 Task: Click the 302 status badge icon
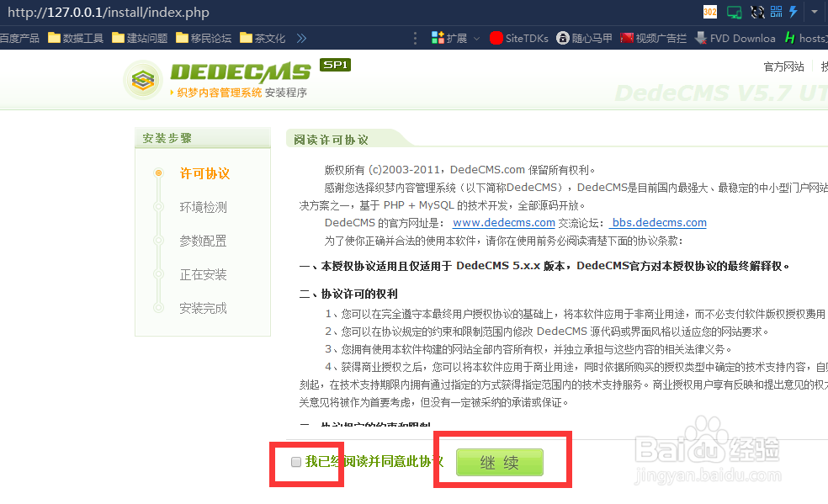[x=710, y=12]
